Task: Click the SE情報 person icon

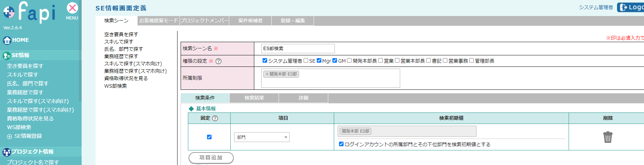Action: [x=6, y=56]
